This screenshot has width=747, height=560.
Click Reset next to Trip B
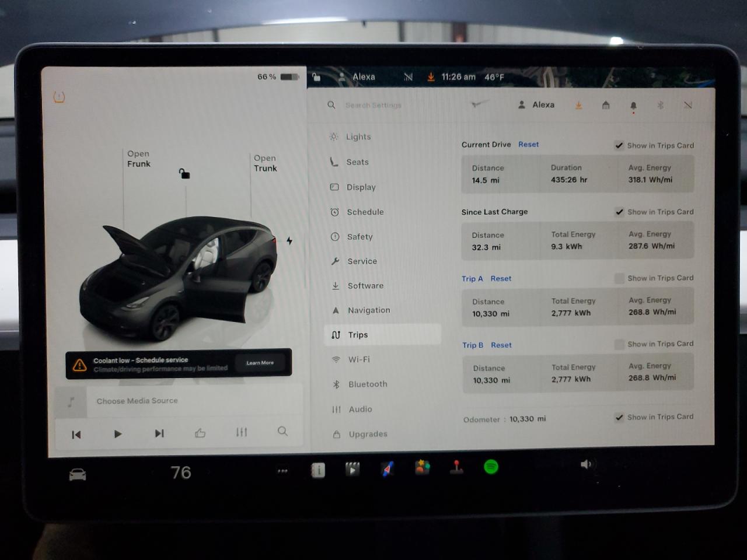(501, 345)
